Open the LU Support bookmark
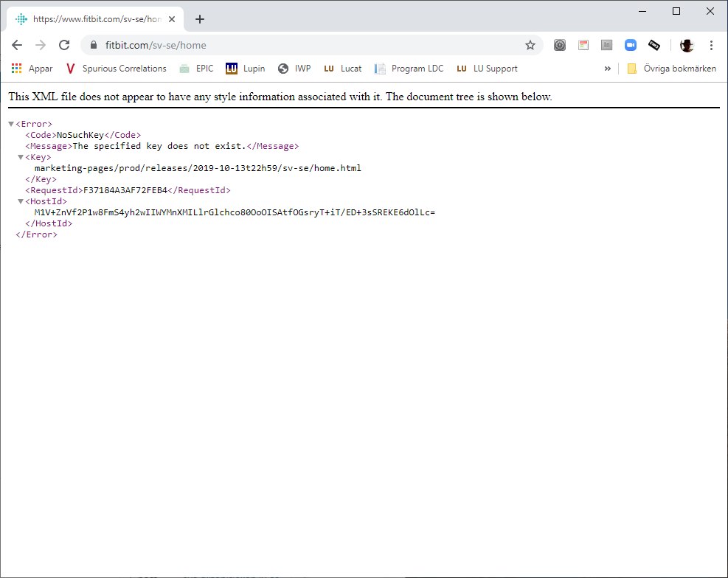728x578 pixels. coord(487,69)
